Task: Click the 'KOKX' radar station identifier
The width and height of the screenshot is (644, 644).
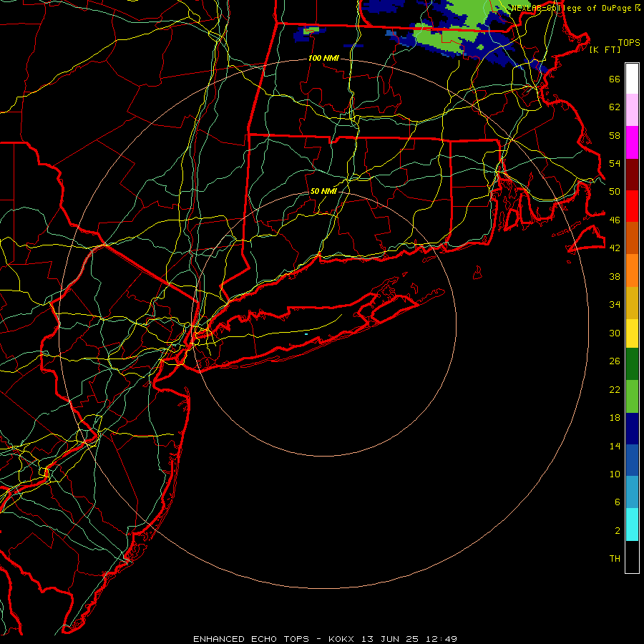Action: coord(341,639)
